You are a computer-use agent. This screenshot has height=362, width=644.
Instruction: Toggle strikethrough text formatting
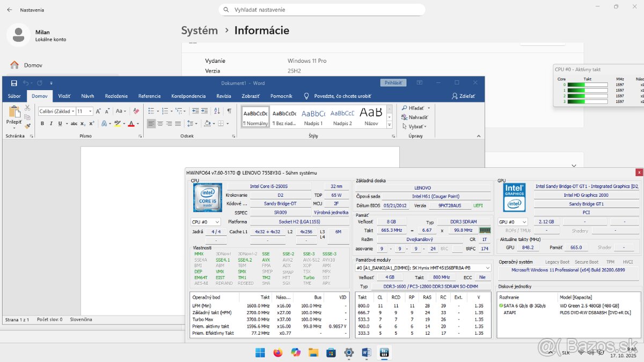[x=74, y=123]
